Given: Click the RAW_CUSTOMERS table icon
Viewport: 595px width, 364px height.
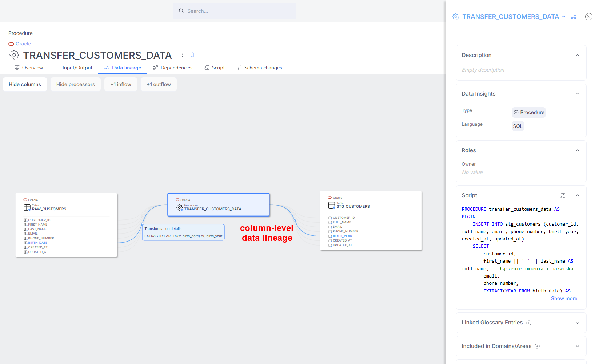Looking at the screenshot, I should point(27,207).
